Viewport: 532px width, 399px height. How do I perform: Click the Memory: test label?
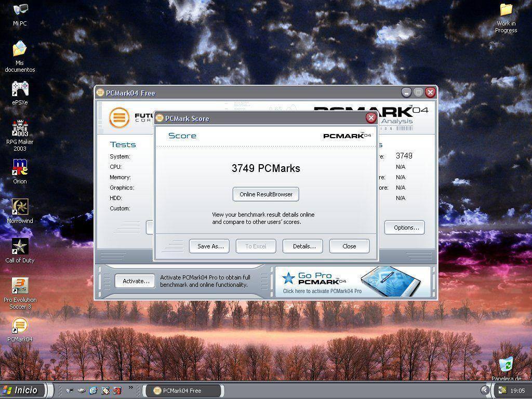click(x=120, y=178)
